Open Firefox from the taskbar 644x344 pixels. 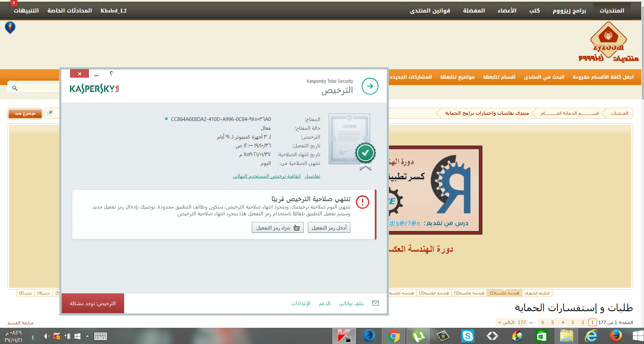[616, 336]
